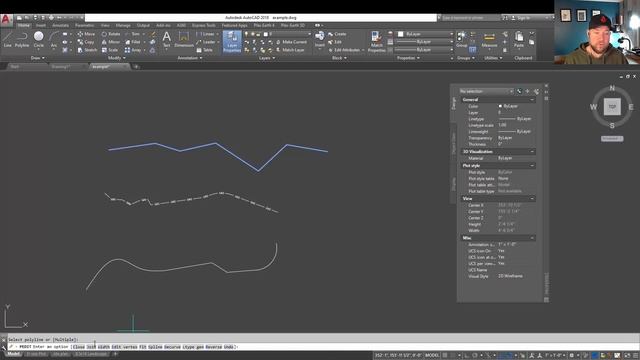
Task: Open the object color ByLayer dropdown
Action: pyautogui.click(x=425, y=34)
